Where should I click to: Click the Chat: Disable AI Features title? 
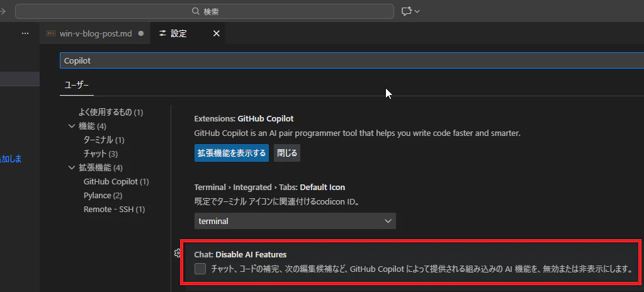(x=240, y=255)
